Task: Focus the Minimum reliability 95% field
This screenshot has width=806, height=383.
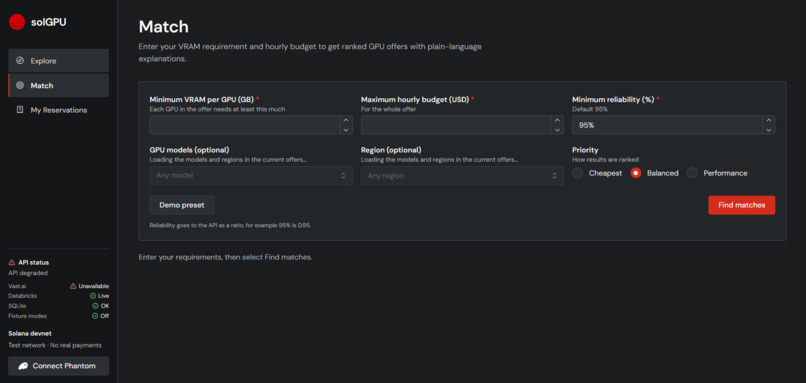Action: coord(668,125)
